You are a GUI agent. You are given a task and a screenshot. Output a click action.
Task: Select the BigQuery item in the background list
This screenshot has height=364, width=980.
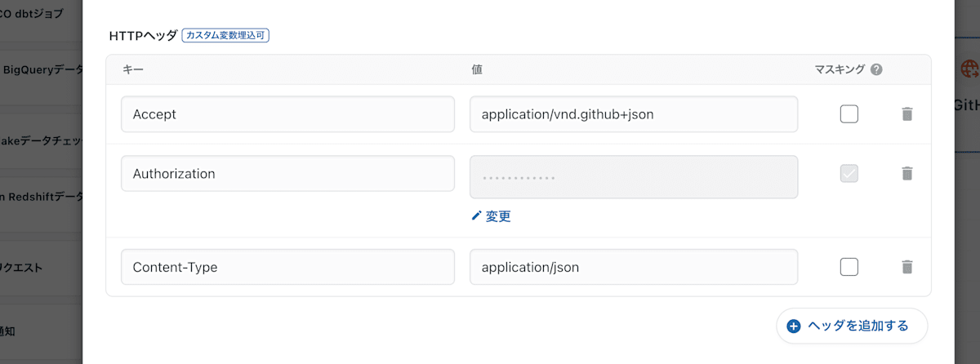[x=42, y=70]
